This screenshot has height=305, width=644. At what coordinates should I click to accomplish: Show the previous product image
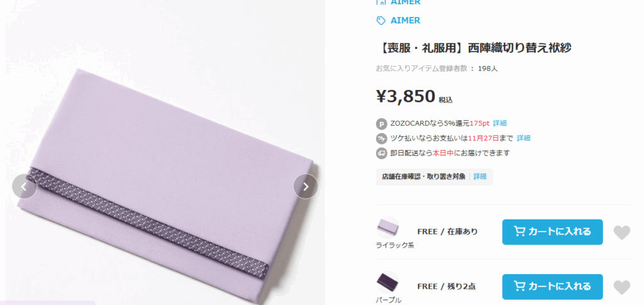coord(25,187)
